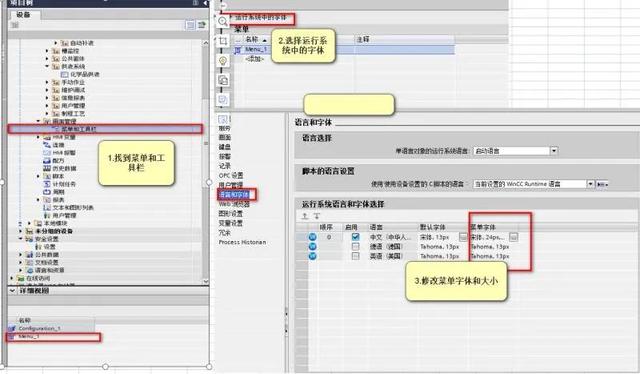
Task: Click the scroll-down arrow of the project tree
Action: tap(205, 281)
